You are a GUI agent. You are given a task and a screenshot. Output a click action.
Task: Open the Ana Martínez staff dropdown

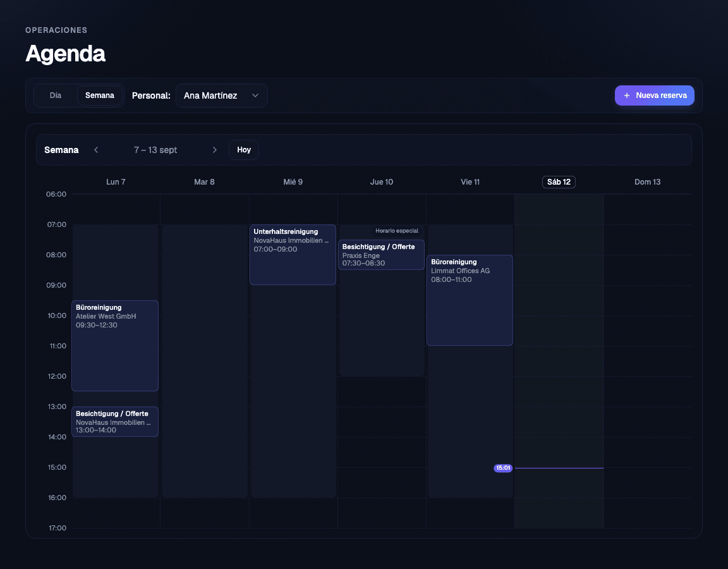click(221, 95)
